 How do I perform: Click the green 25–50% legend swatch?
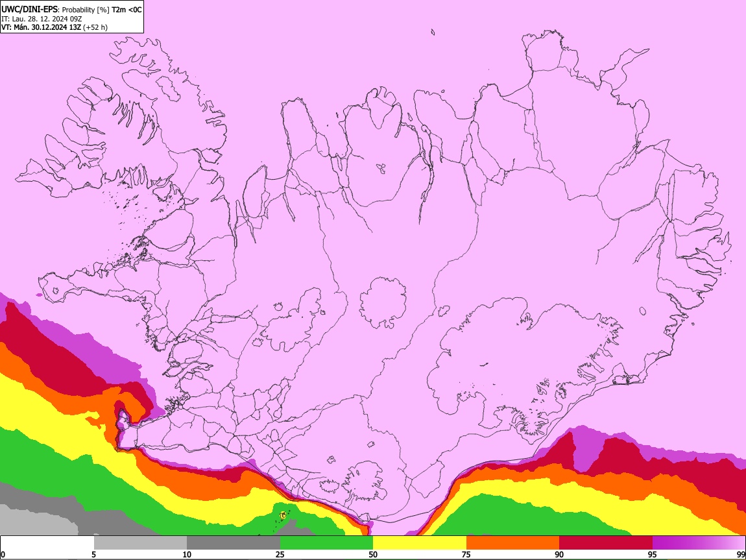point(326,543)
